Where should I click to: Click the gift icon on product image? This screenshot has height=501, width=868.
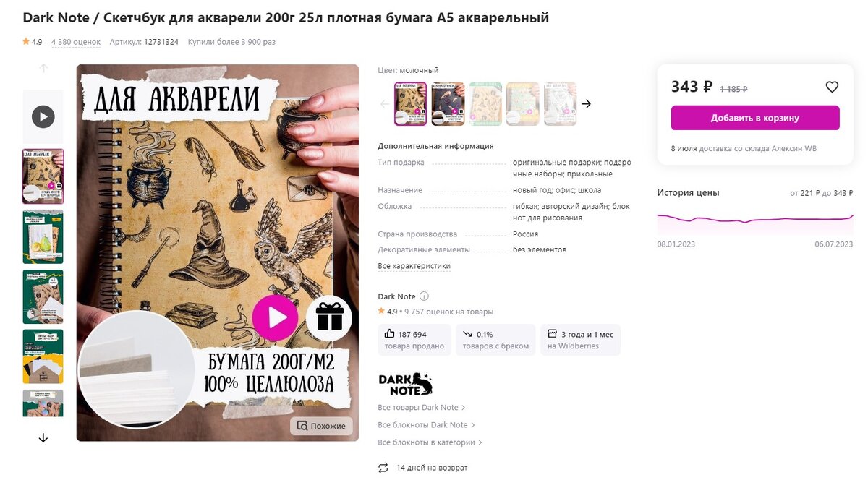(329, 317)
